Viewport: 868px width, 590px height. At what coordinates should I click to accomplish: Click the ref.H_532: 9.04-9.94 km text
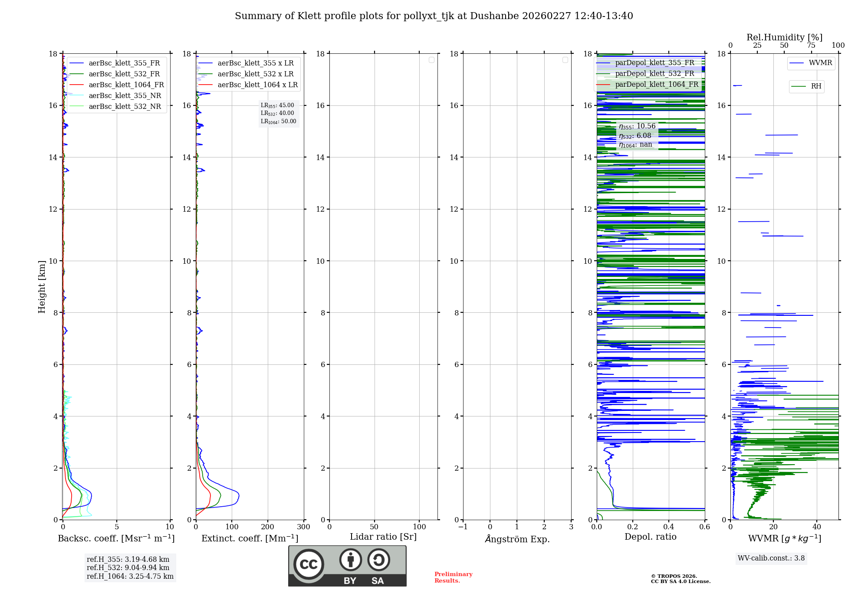(128, 567)
